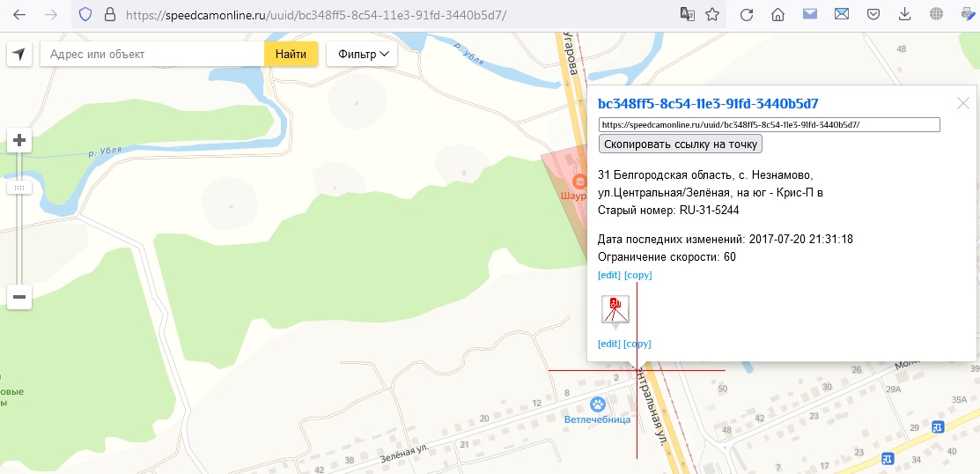Screen dimensions: 980x474
Task: Click the speed camera marker icon in popup
Action: point(615,310)
